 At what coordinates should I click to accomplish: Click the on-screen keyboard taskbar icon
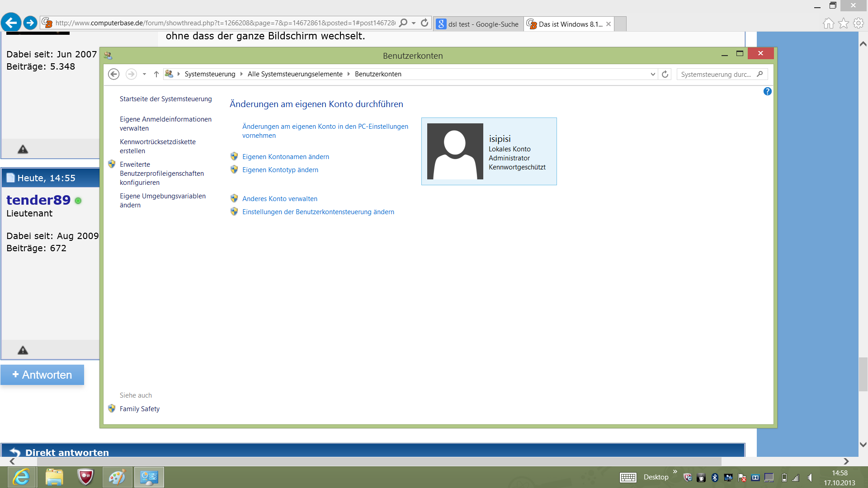click(x=628, y=478)
